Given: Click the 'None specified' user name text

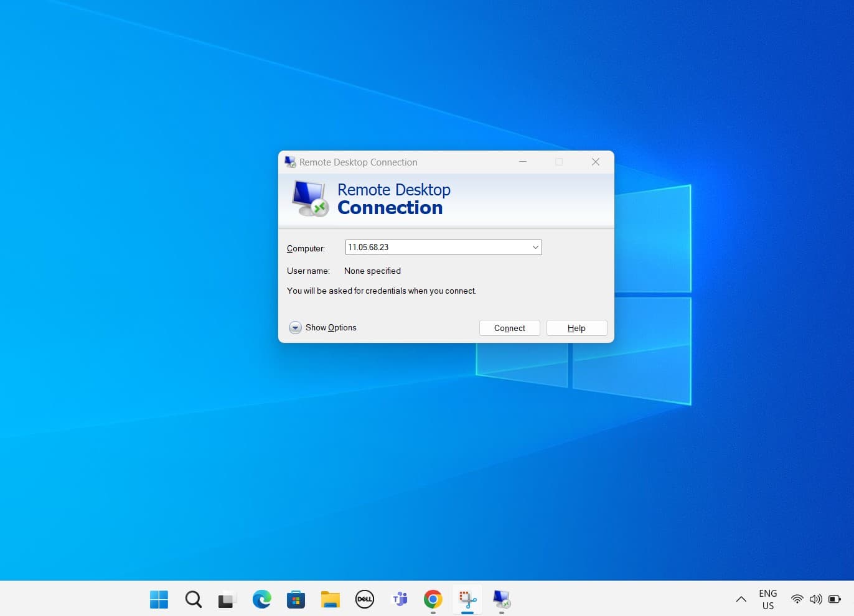Looking at the screenshot, I should click(372, 271).
